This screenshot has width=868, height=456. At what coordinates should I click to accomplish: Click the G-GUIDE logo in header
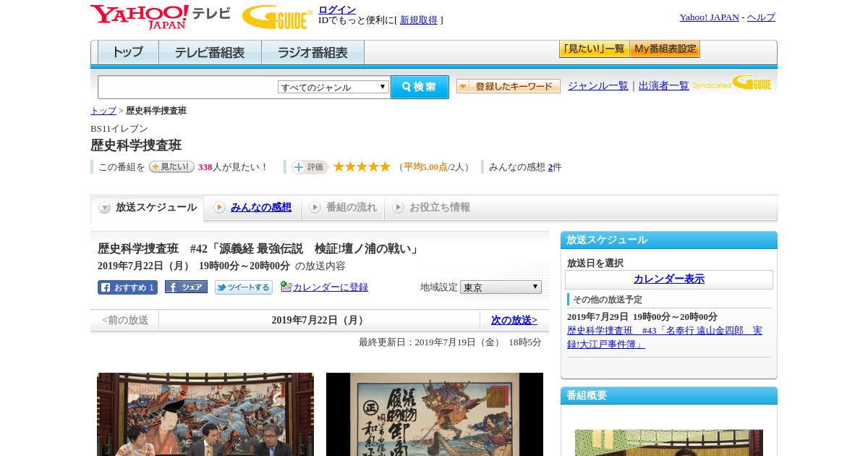pyautogui.click(x=277, y=17)
